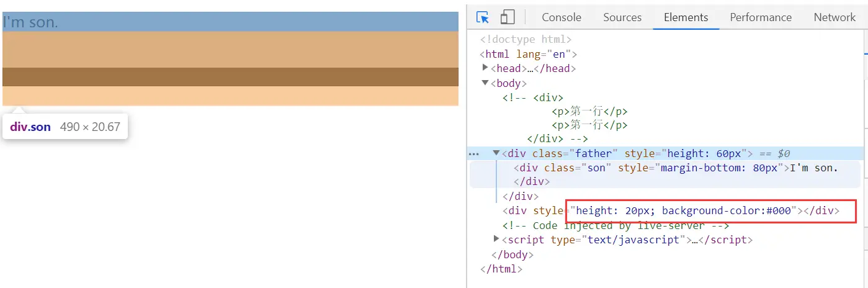Select the div class="son" node
The height and width of the screenshot is (288, 868).
[x=676, y=168]
